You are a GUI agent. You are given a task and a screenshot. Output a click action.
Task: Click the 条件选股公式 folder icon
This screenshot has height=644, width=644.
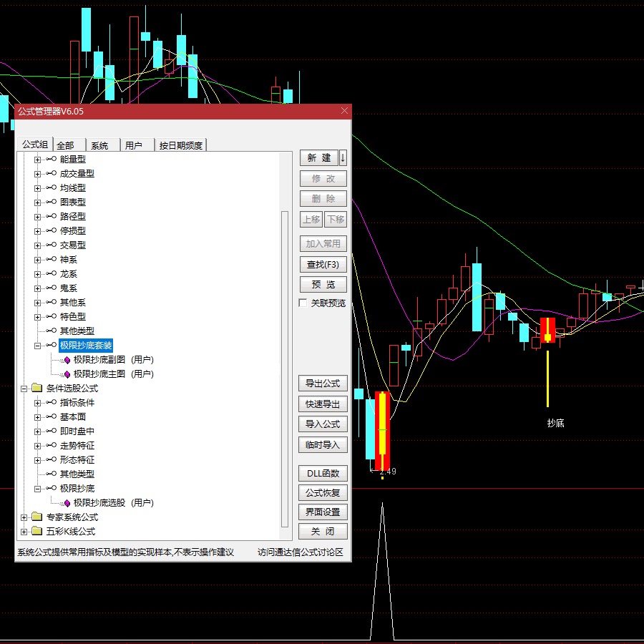pyautogui.click(x=37, y=389)
